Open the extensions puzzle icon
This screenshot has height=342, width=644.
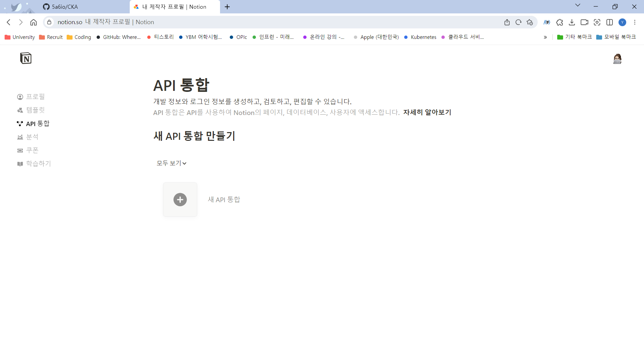pos(559,22)
